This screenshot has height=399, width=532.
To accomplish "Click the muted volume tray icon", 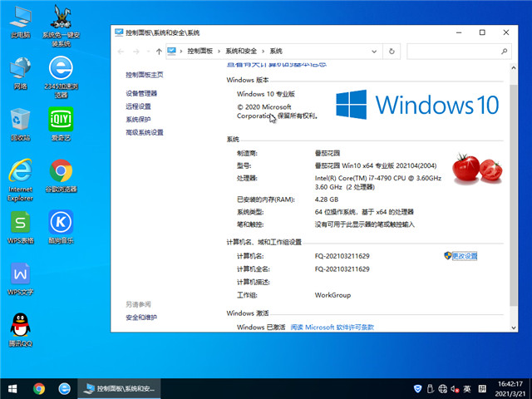I will [455, 388].
